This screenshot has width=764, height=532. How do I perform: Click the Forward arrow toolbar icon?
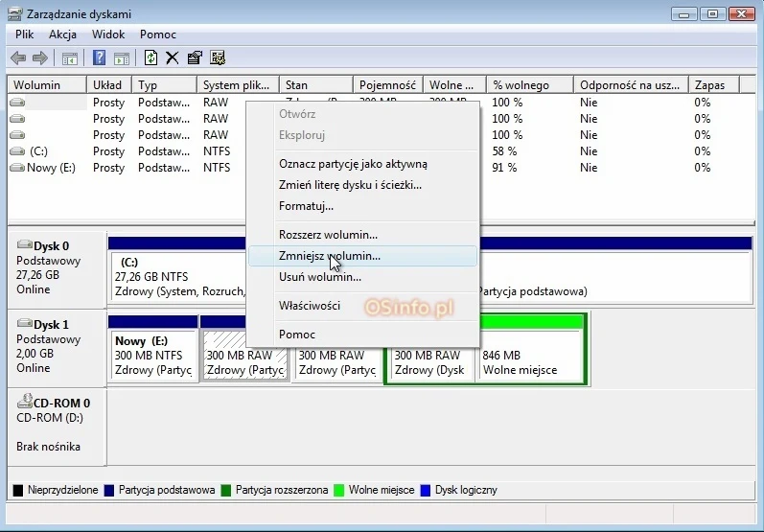point(40,58)
